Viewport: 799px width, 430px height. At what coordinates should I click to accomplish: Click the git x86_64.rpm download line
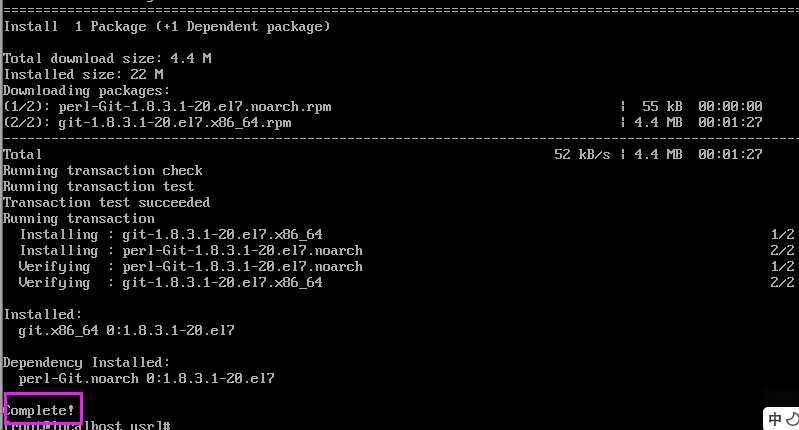pyautogui.click(x=147, y=122)
